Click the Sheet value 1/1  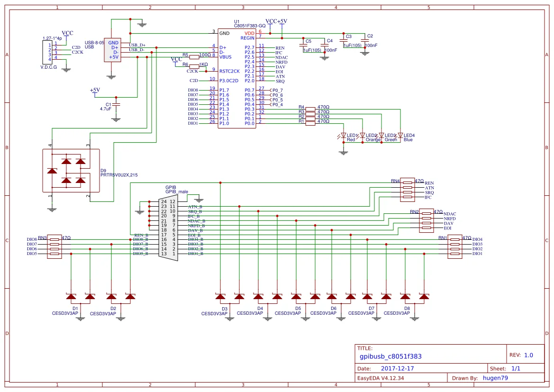click(516, 368)
